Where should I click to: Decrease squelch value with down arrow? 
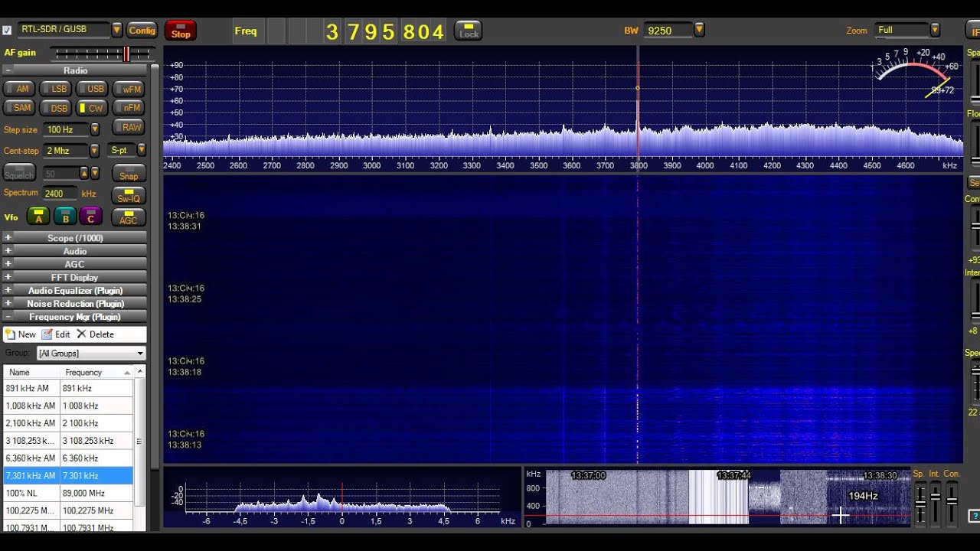coord(95,173)
